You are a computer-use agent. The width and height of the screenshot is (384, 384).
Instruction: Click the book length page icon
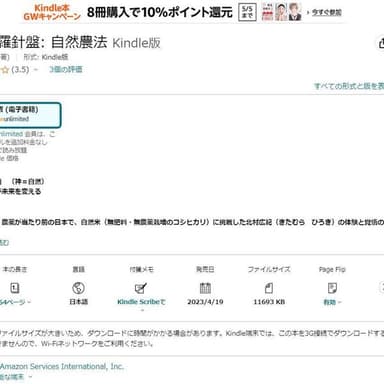pyautogui.click(x=15, y=288)
